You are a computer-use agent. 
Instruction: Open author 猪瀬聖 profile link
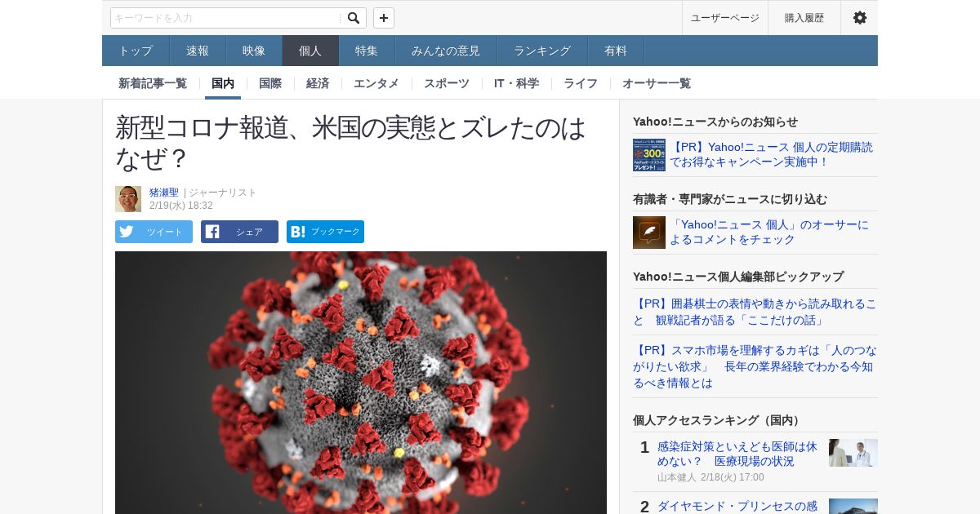pos(164,193)
